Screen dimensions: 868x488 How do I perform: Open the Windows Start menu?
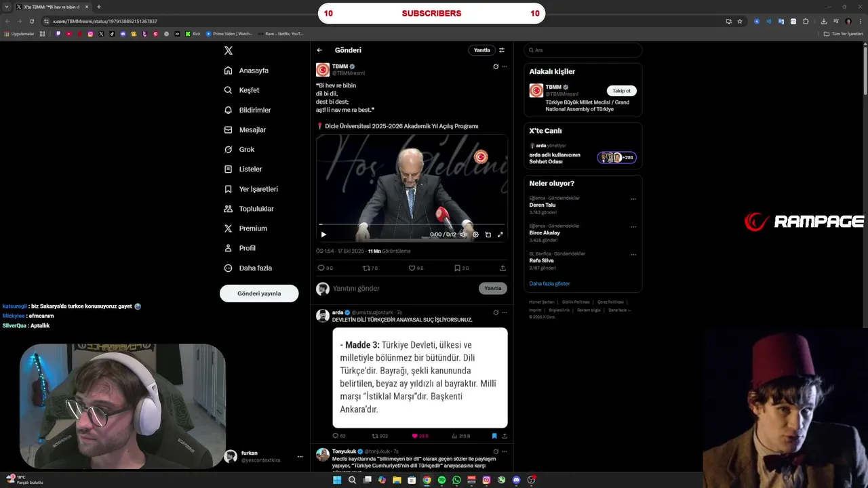pyautogui.click(x=337, y=480)
